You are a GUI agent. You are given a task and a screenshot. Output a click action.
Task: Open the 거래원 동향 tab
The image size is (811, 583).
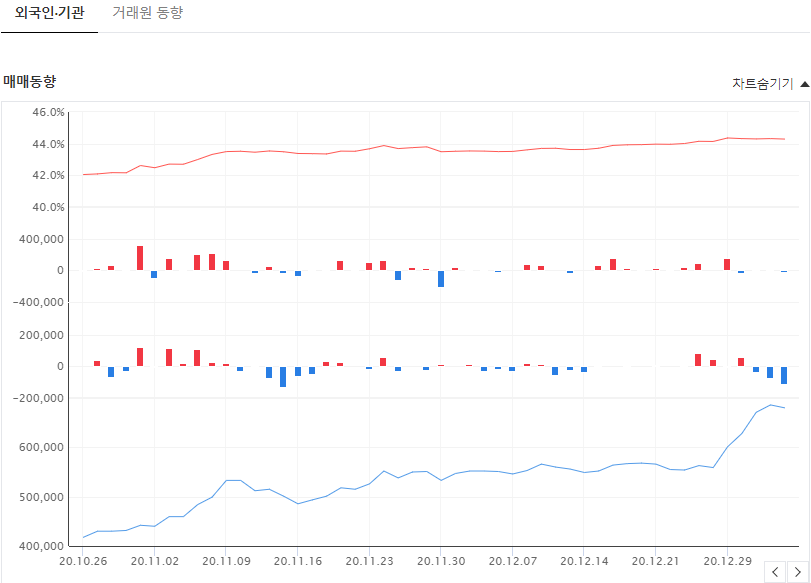coord(148,13)
